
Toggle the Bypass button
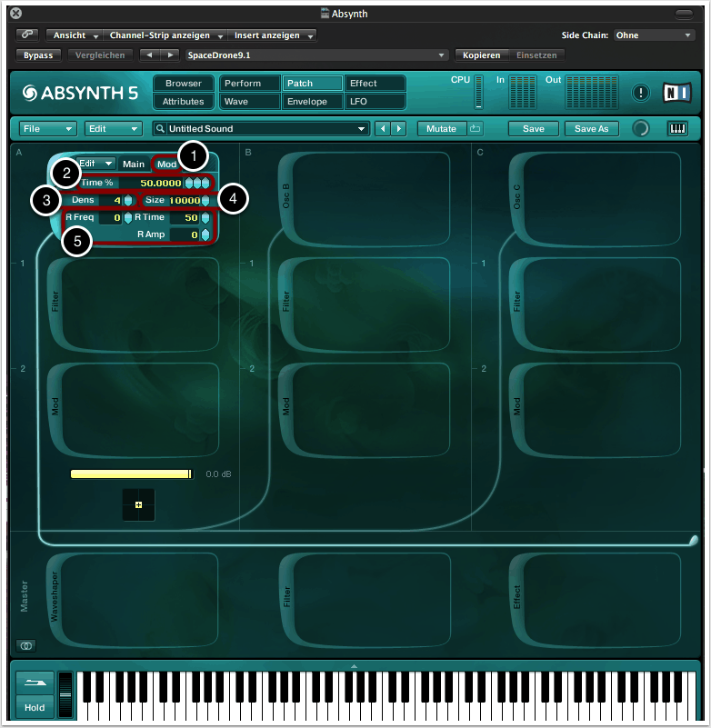[37, 55]
